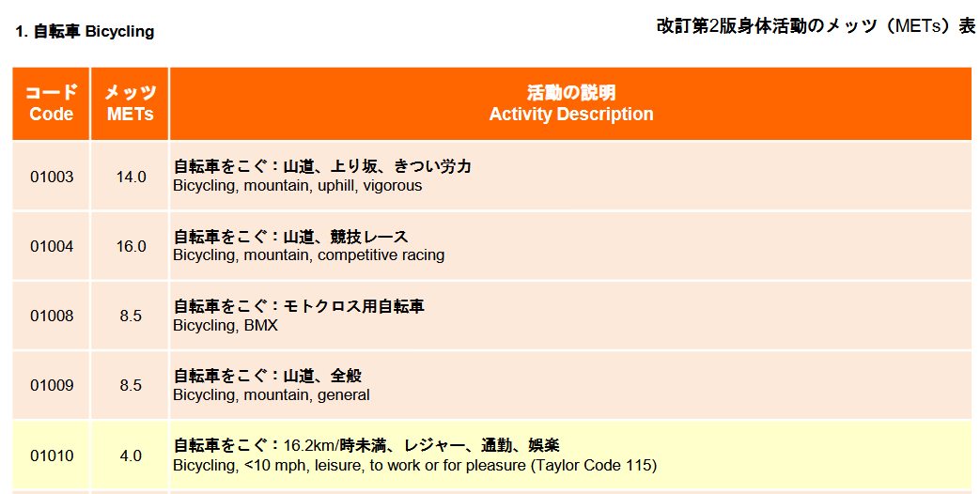The height and width of the screenshot is (494, 980).
Task: Click the Code column header
Action: click(52, 103)
